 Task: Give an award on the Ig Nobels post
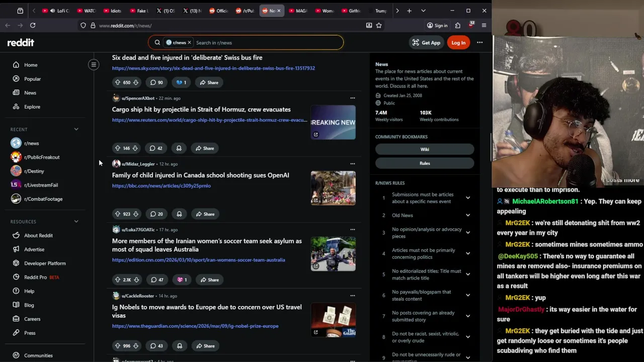(x=179, y=346)
